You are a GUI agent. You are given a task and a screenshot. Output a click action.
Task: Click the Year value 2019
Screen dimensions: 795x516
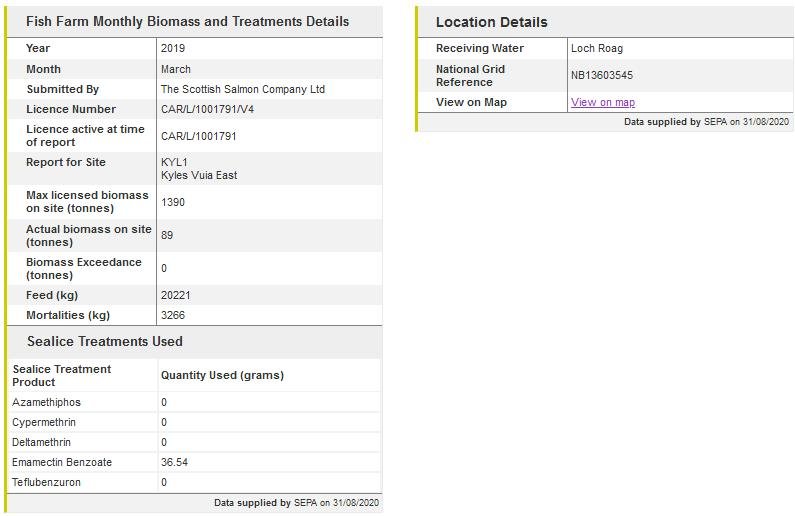click(172, 48)
